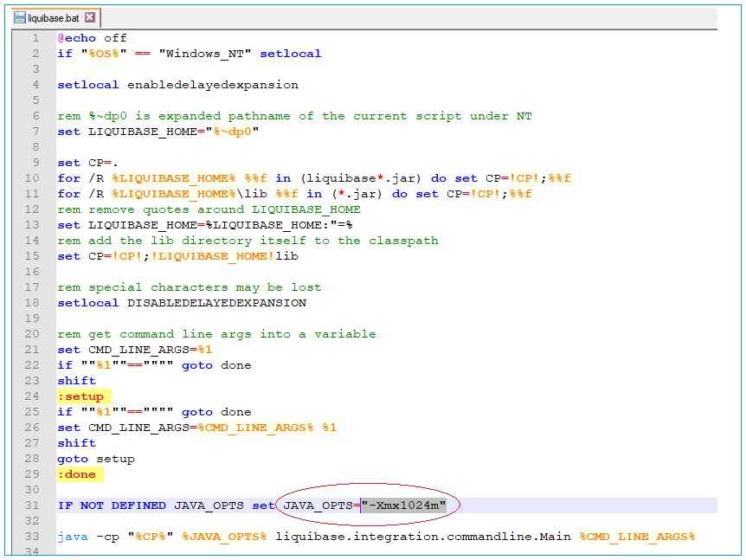Click 'goto done' on line 25
The height and width of the screenshot is (560, 746).
click(x=216, y=412)
